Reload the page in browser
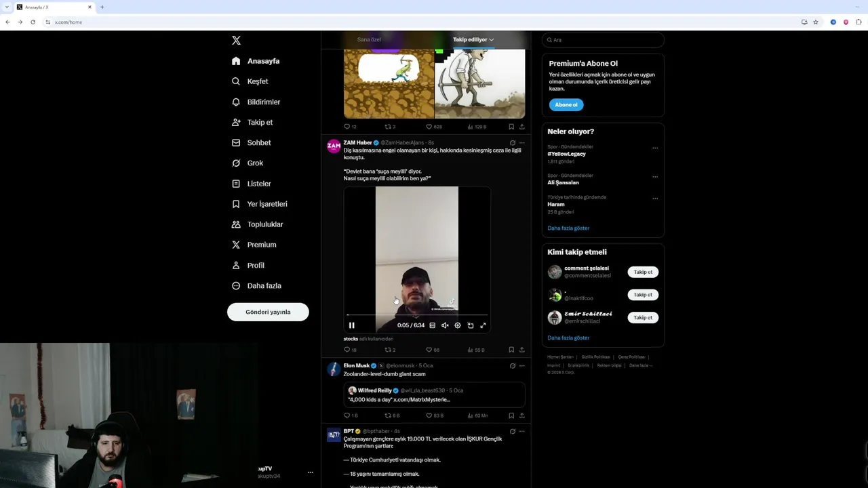The image size is (868, 488). pos(33,22)
